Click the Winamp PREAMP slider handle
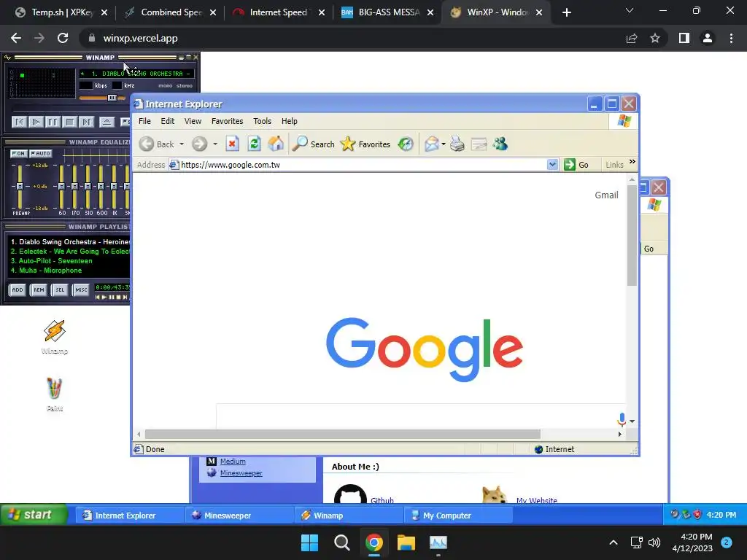 pos(20,187)
